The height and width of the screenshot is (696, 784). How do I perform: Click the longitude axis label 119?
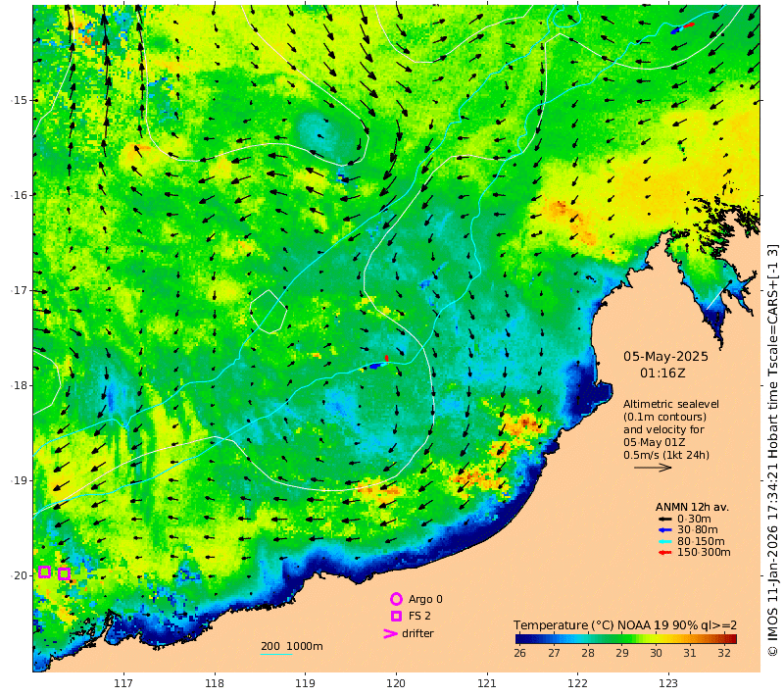(x=305, y=683)
